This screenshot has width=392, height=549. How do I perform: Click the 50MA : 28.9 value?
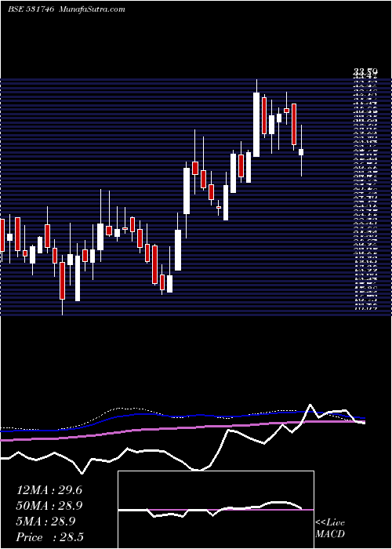(49, 506)
